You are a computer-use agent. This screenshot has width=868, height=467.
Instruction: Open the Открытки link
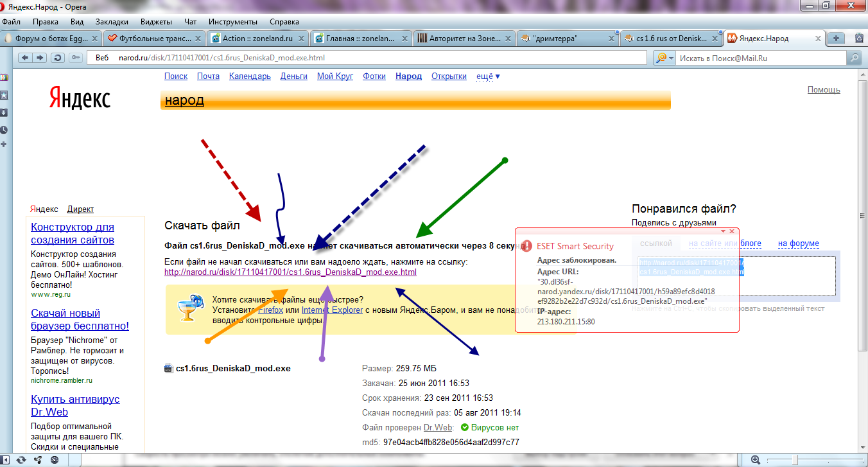point(449,76)
